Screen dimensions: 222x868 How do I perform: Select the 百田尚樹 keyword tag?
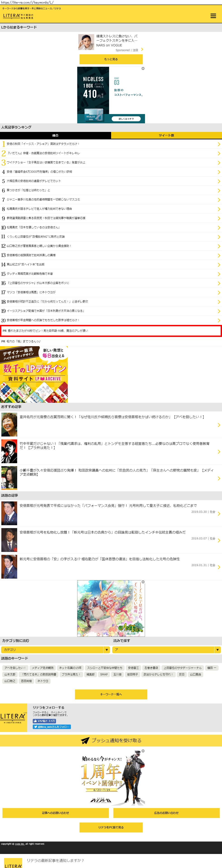[27, 681]
